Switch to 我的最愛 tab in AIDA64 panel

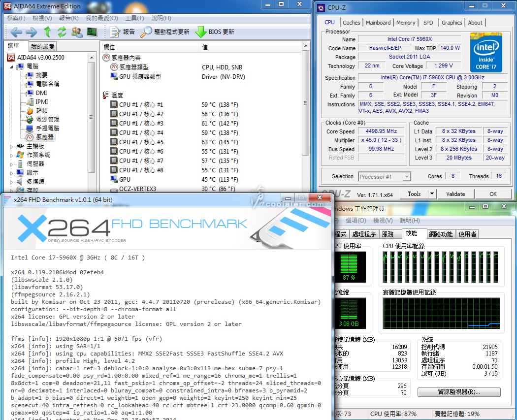42,47
